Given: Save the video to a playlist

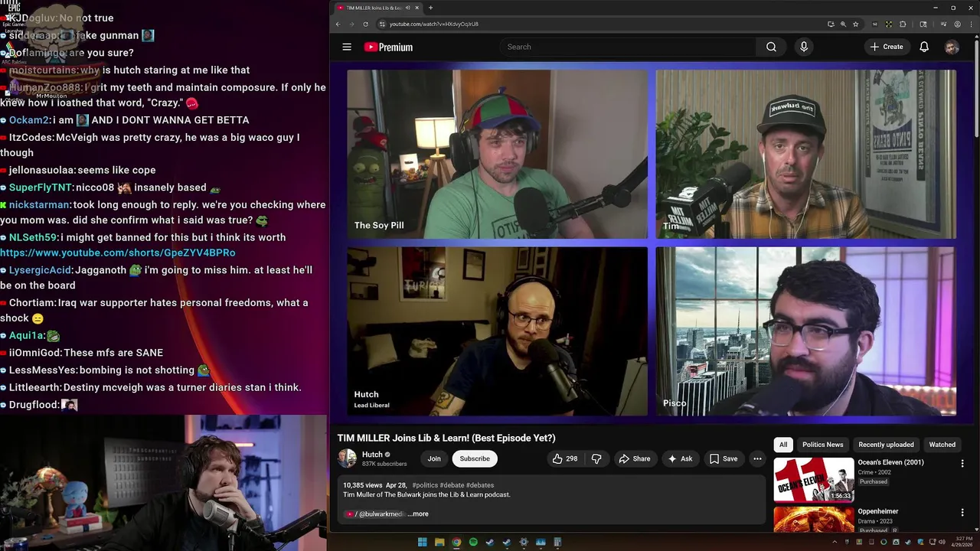Looking at the screenshot, I should pyautogui.click(x=724, y=458).
